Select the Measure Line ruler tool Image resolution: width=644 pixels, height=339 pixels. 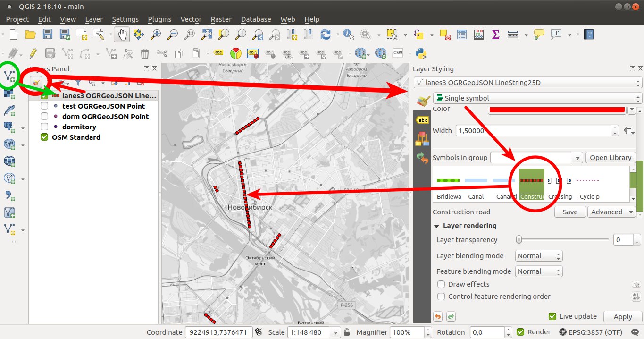coord(513,34)
